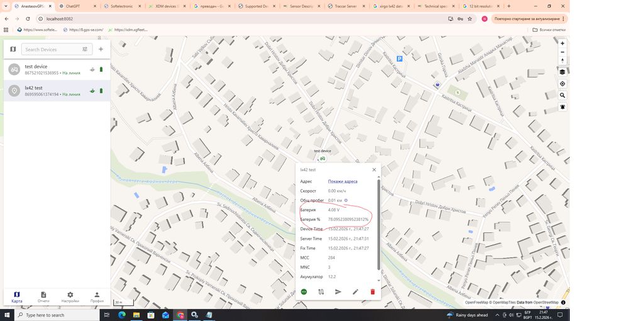Click the edit pencil icon in popup
This screenshot has width=644, height=321.
[355, 292]
